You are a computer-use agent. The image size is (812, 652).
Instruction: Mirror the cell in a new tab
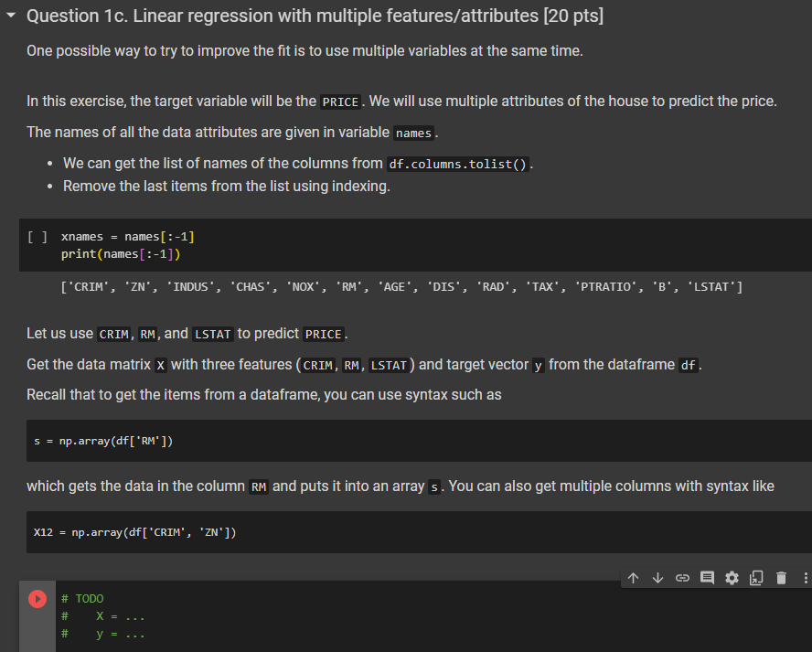point(756,578)
